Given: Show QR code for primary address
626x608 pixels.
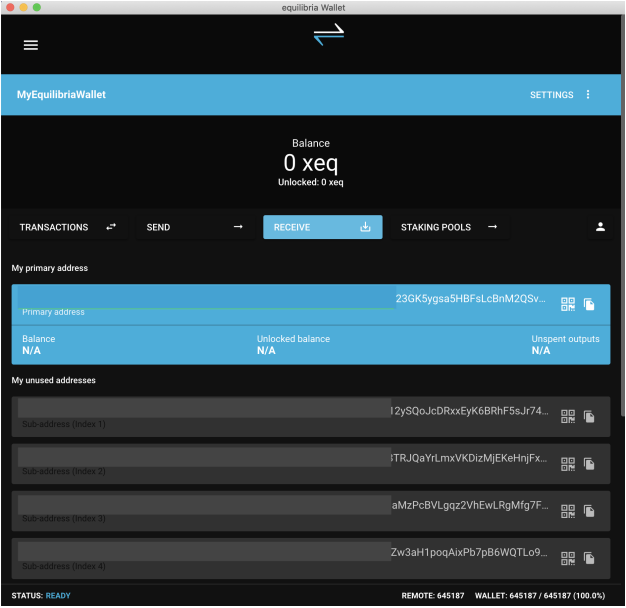Looking at the screenshot, I should click(x=568, y=304).
